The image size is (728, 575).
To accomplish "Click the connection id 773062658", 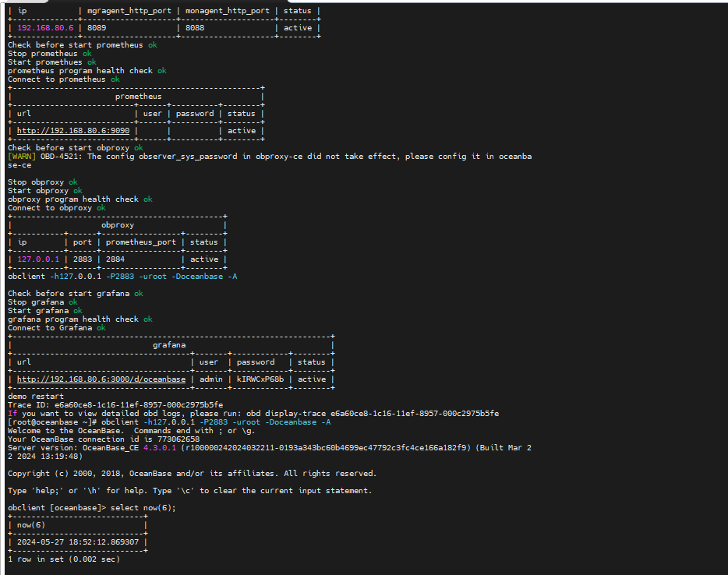I will [x=178, y=439].
